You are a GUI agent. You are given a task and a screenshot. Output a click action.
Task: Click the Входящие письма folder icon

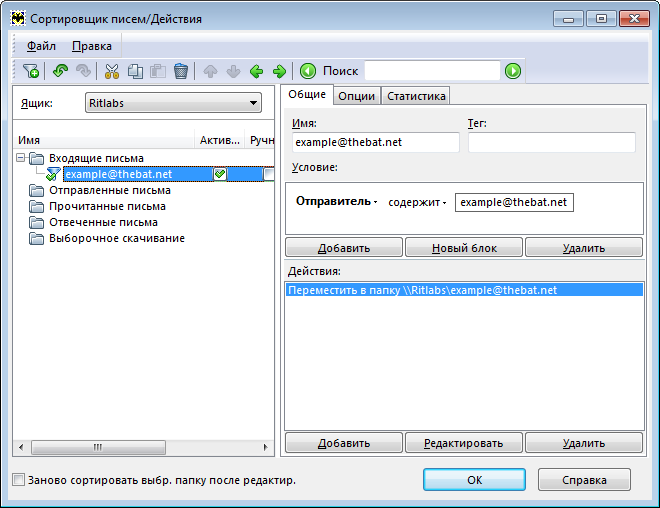click(37, 158)
